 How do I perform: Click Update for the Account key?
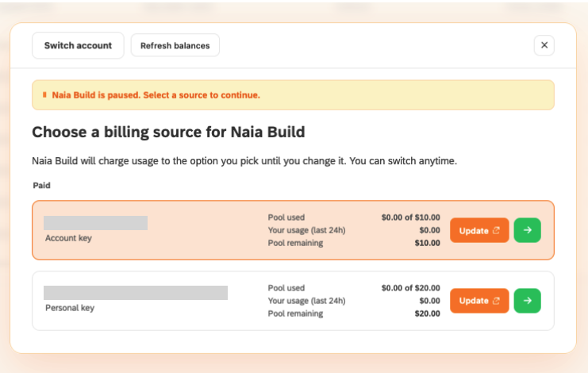point(479,230)
